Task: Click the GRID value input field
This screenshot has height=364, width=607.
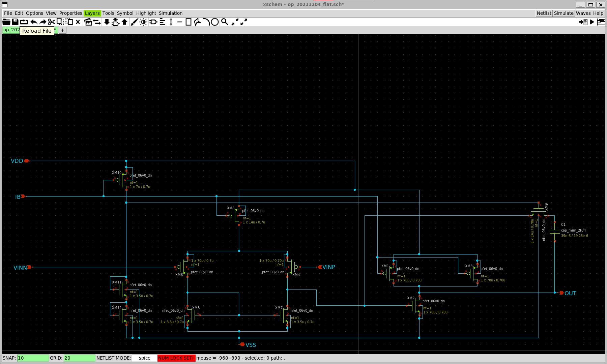Action: point(79,358)
